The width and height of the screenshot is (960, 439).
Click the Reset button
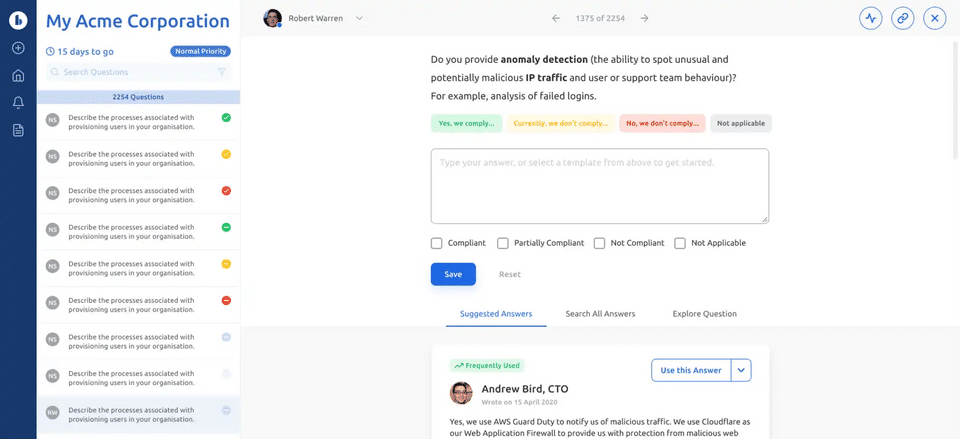coord(509,274)
